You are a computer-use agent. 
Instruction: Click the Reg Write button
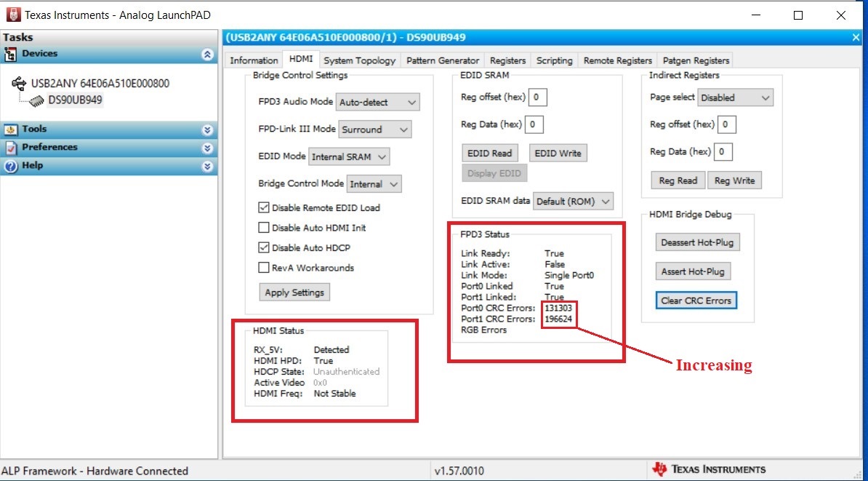(734, 180)
